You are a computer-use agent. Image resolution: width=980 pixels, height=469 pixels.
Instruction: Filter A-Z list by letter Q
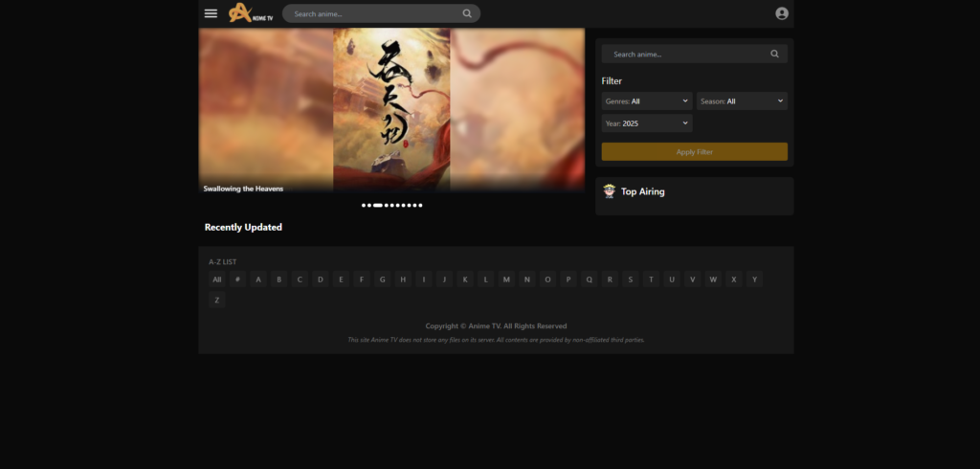tap(589, 279)
